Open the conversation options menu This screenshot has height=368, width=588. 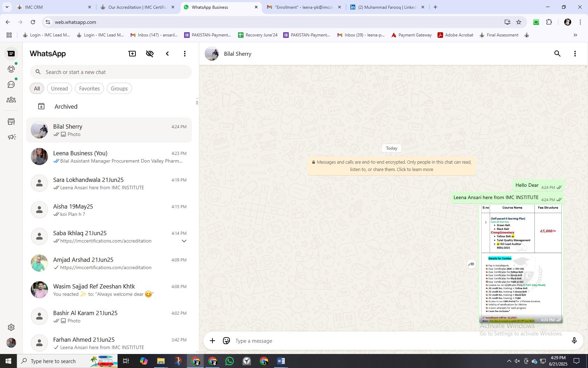pos(575,54)
